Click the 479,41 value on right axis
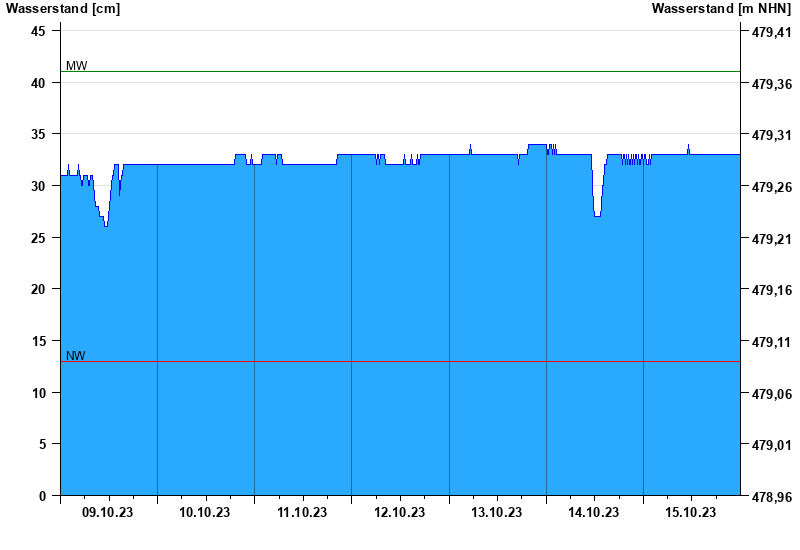 coord(772,32)
